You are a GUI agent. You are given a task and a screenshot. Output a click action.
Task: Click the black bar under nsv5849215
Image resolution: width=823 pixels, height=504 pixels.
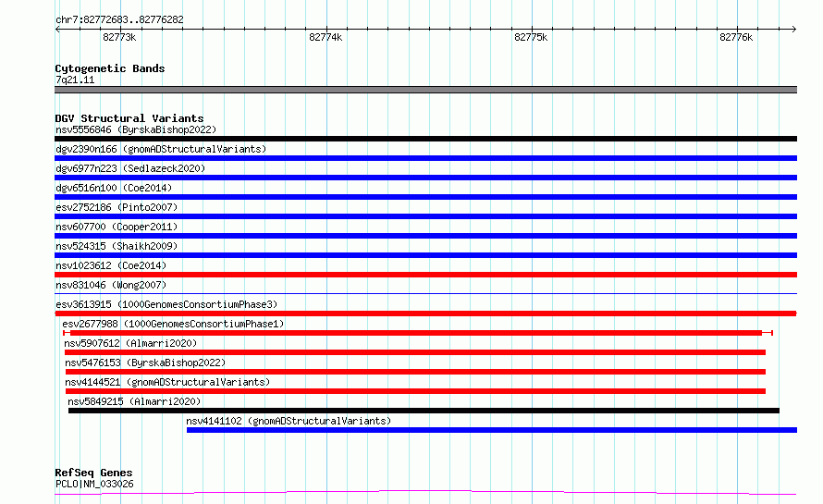[x=424, y=411]
